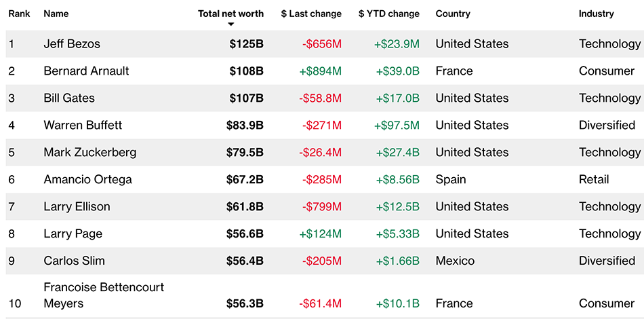Select the Industry column header
644x319 pixels.
(596, 14)
